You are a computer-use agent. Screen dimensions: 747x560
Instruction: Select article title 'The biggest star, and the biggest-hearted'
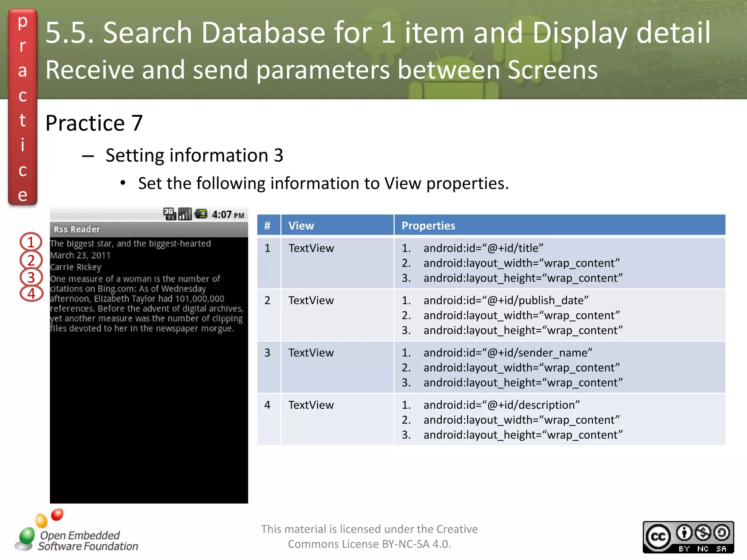point(130,244)
